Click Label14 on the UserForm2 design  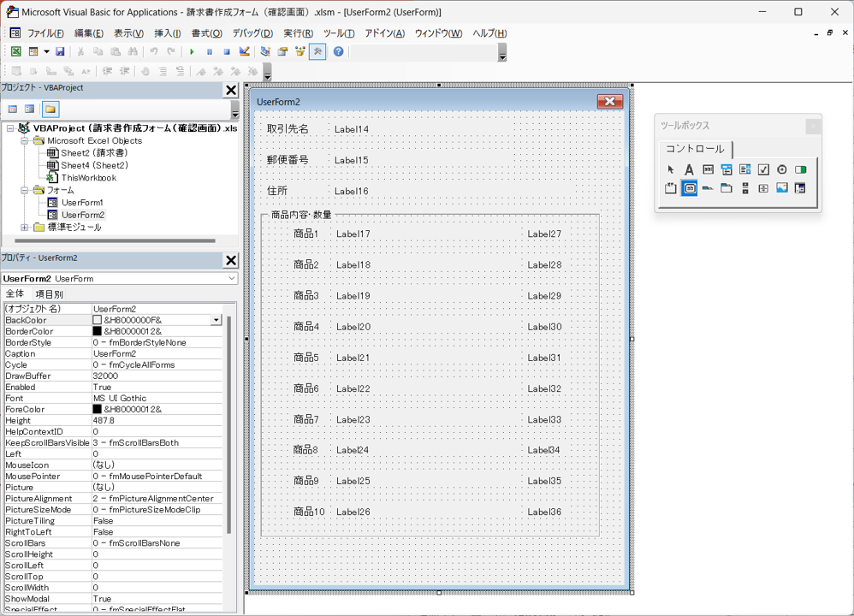click(352, 130)
